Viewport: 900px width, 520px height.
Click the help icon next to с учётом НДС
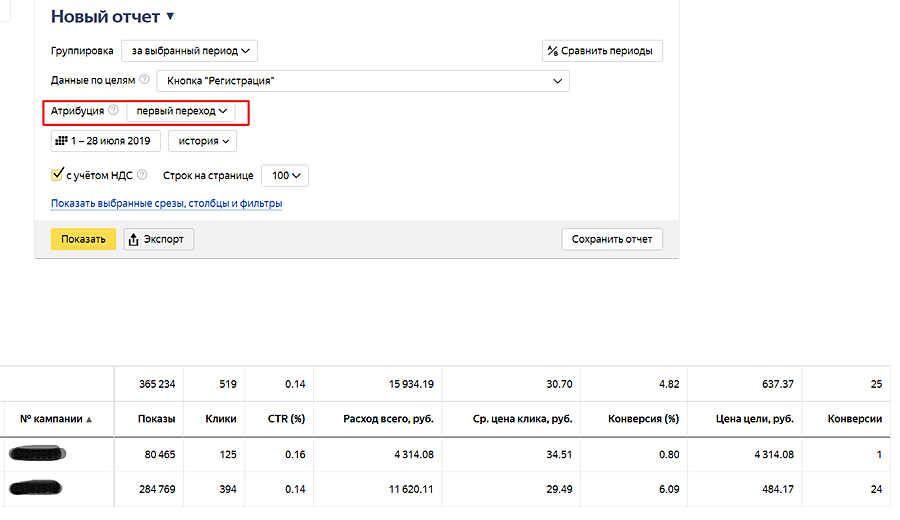pos(142,175)
